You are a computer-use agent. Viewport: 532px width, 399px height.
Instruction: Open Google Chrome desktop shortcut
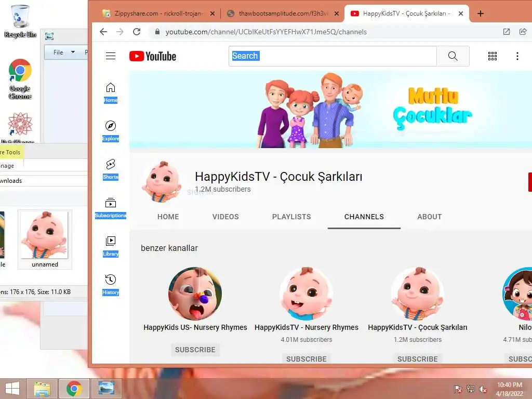pos(20,79)
